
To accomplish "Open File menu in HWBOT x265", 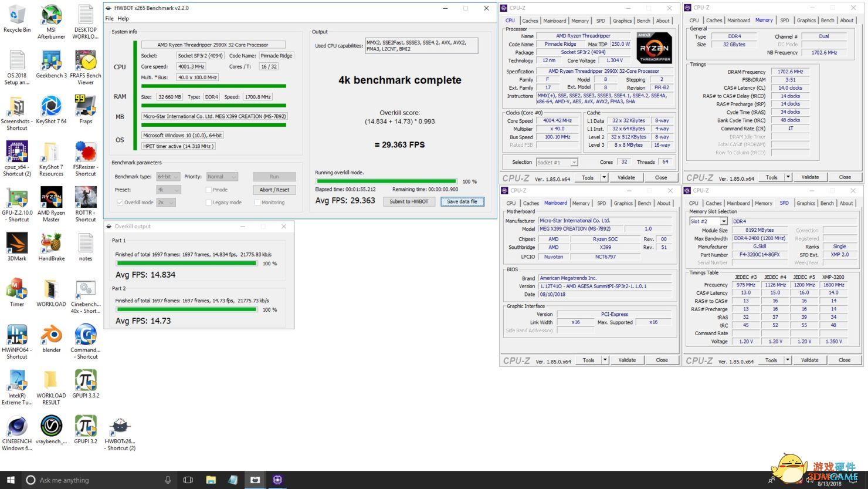I will click(109, 19).
